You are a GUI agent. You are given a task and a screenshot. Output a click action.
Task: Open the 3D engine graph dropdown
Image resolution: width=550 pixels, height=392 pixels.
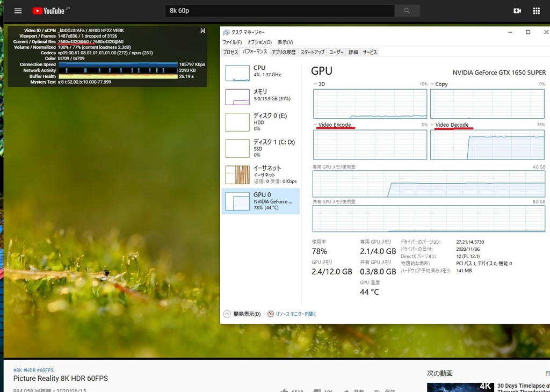pyautogui.click(x=315, y=84)
